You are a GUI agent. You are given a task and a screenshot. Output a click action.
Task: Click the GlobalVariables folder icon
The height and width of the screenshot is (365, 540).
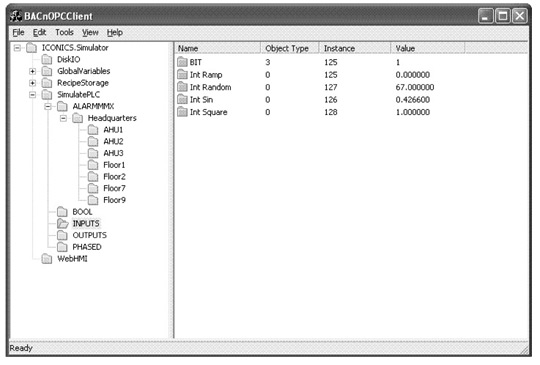pos(47,71)
